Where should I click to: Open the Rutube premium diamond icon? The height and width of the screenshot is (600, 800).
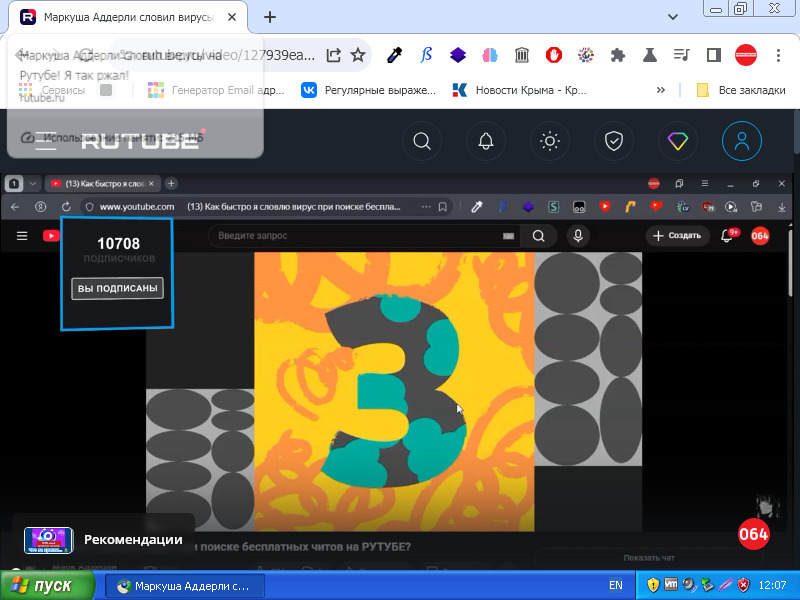678,141
